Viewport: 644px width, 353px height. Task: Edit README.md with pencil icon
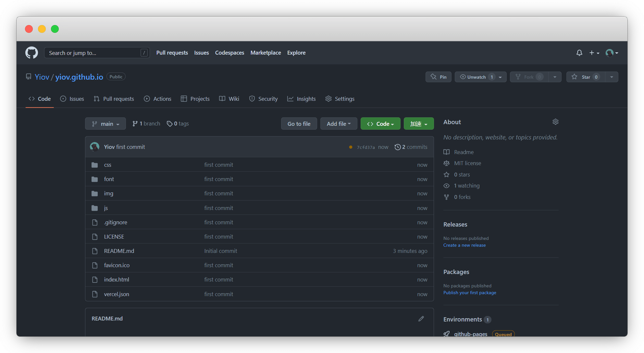point(421,319)
